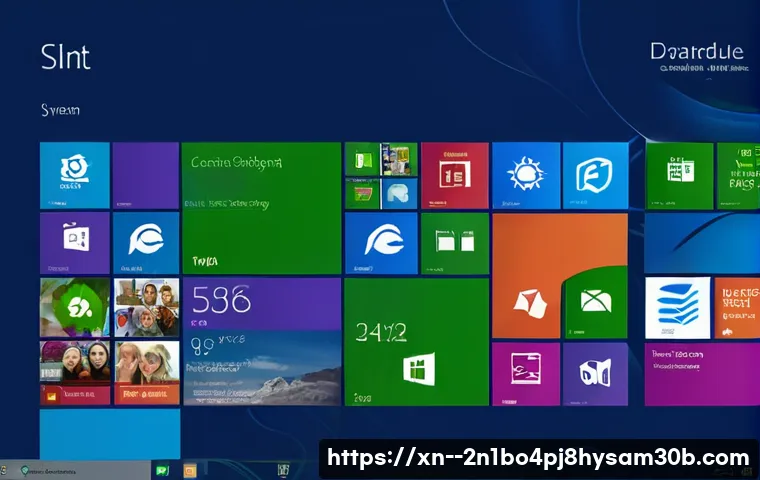This screenshot has width=760, height=480.
Task: Open the green Xbox-style tile overlapping orange tile
Action: tap(596, 302)
